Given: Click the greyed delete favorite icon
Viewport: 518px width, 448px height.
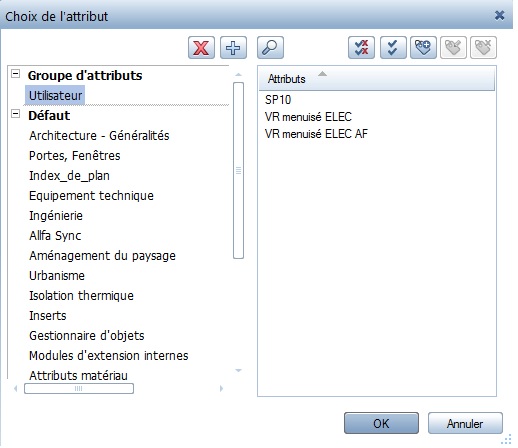Looking at the screenshot, I should click(483, 48).
